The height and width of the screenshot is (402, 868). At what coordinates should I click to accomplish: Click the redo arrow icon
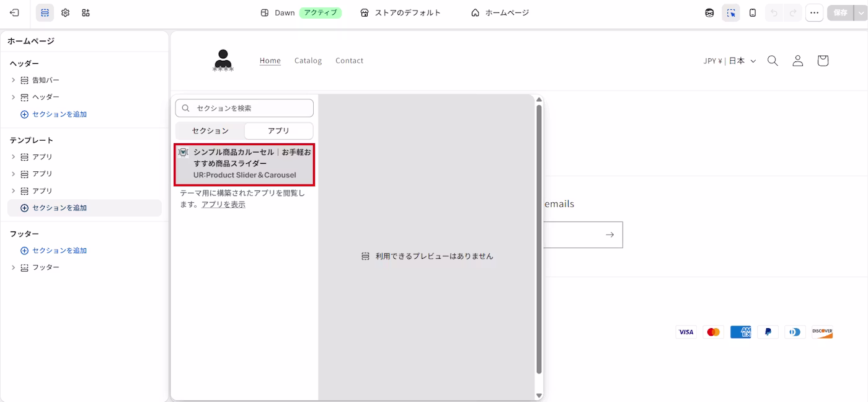pyautogui.click(x=792, y=12)
